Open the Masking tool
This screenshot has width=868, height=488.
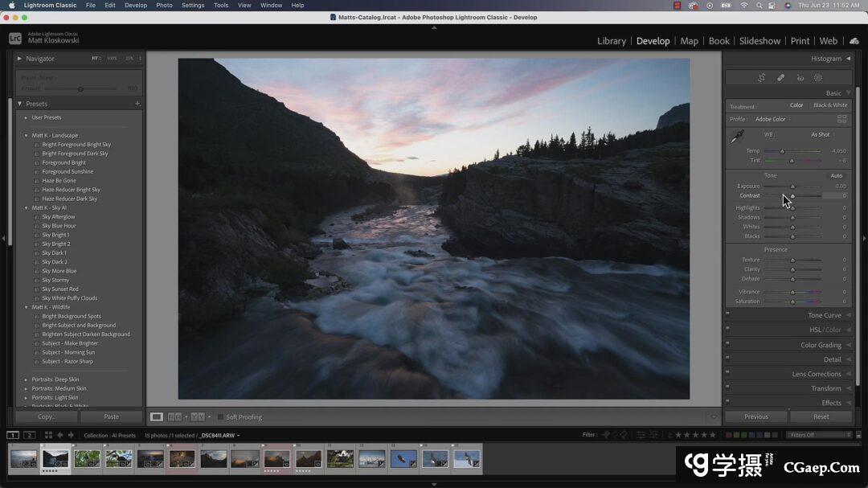818,78
